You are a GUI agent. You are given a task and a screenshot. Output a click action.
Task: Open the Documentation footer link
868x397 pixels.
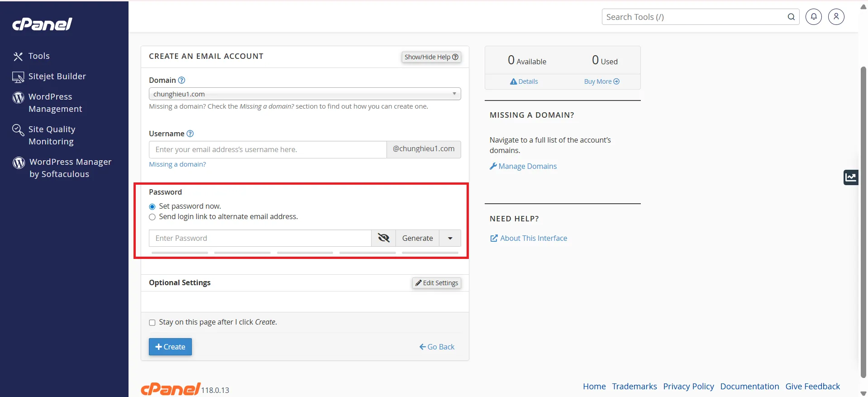tap(749, 386)
